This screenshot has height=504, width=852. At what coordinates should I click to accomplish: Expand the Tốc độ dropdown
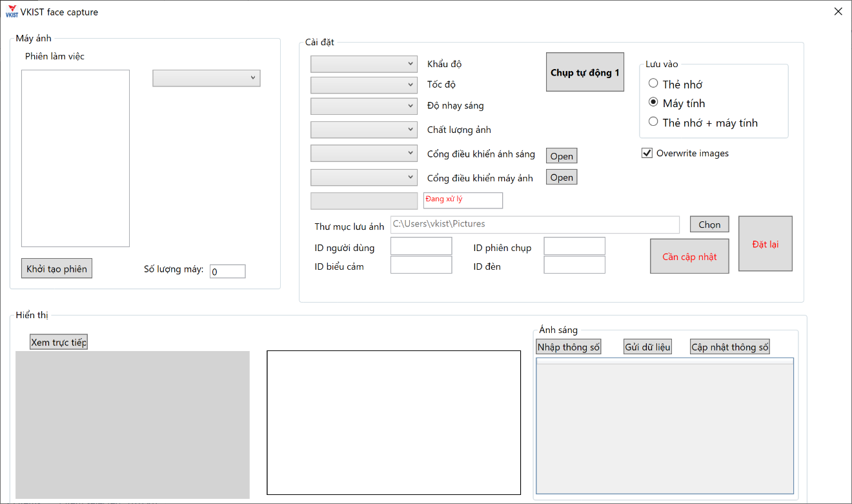click(364, 85)
